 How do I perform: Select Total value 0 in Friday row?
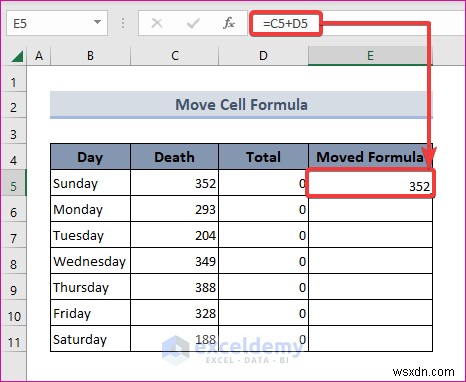point(263,313)
